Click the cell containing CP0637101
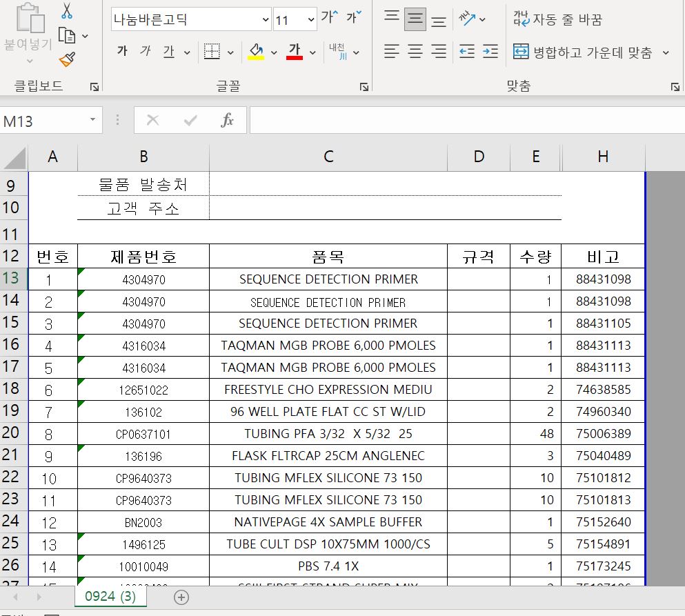This screenshot has height=616, width=685. tap(143, 434)
